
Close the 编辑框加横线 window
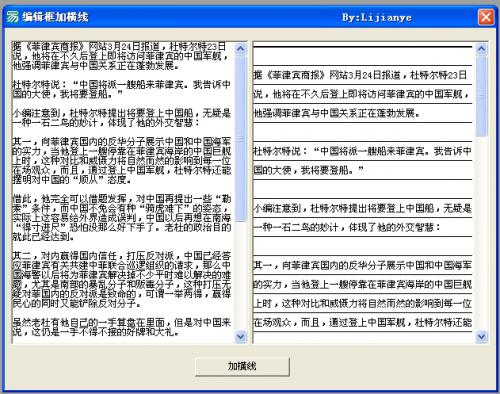point(485,17)
